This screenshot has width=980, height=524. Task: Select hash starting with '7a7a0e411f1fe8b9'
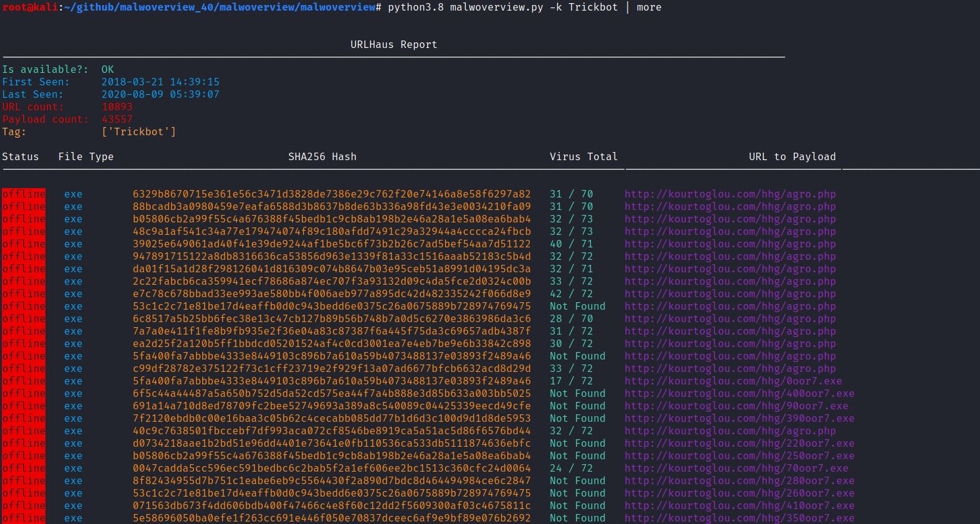tap(331, 331)
